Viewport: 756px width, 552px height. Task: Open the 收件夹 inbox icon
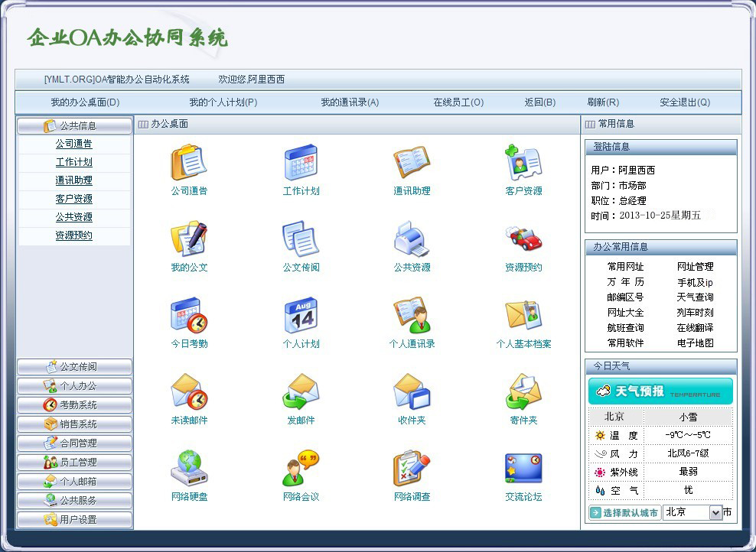coord(412,392)
